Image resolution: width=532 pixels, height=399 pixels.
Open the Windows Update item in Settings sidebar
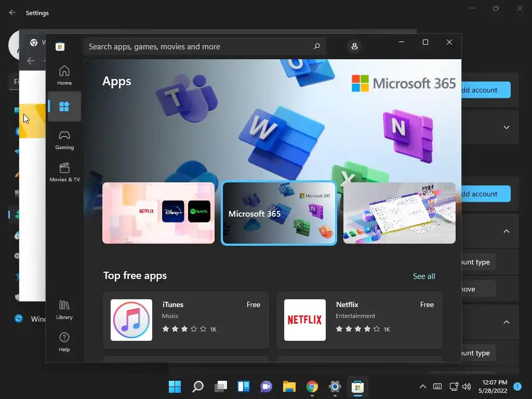point(30,319)
